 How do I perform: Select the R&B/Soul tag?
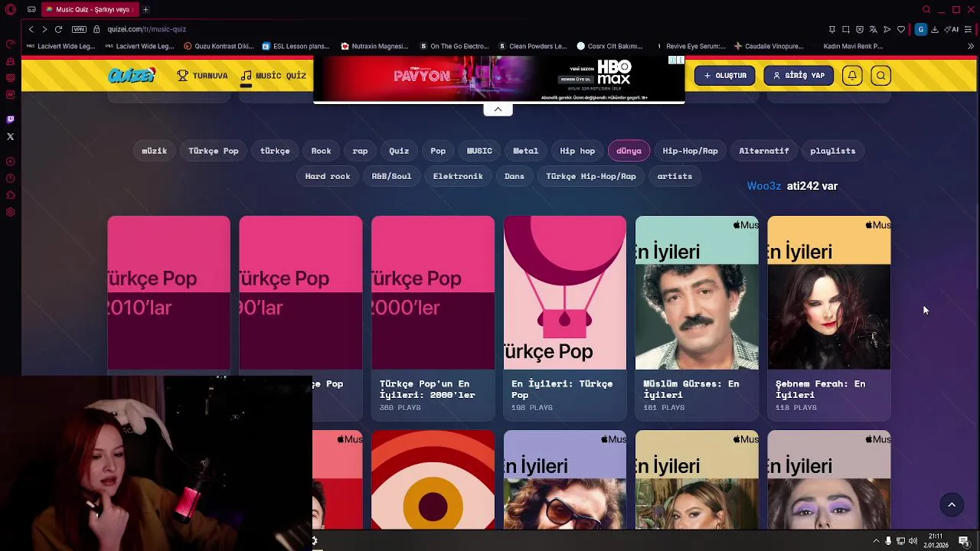pos(391,176)
